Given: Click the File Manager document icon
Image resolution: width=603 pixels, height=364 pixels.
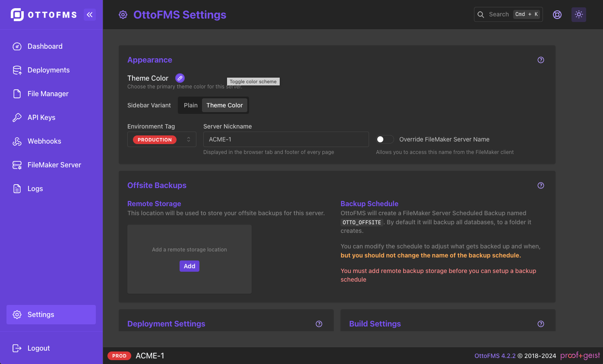Looking at the screenshot, I should coord(17,94).
